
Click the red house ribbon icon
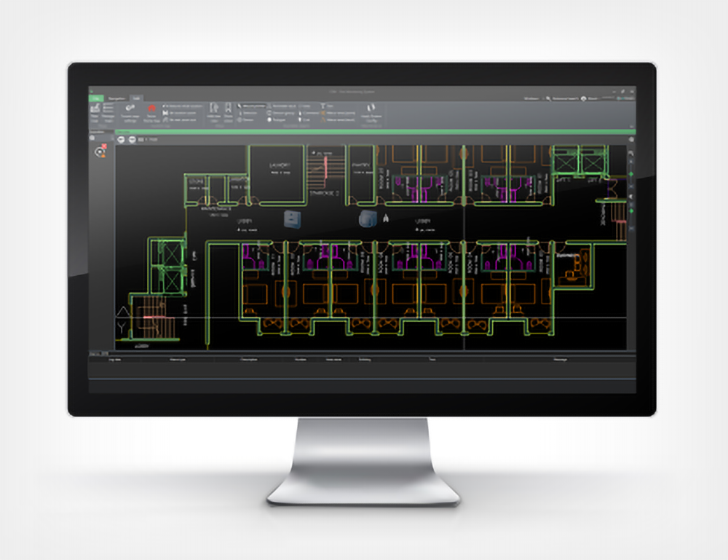151,109
